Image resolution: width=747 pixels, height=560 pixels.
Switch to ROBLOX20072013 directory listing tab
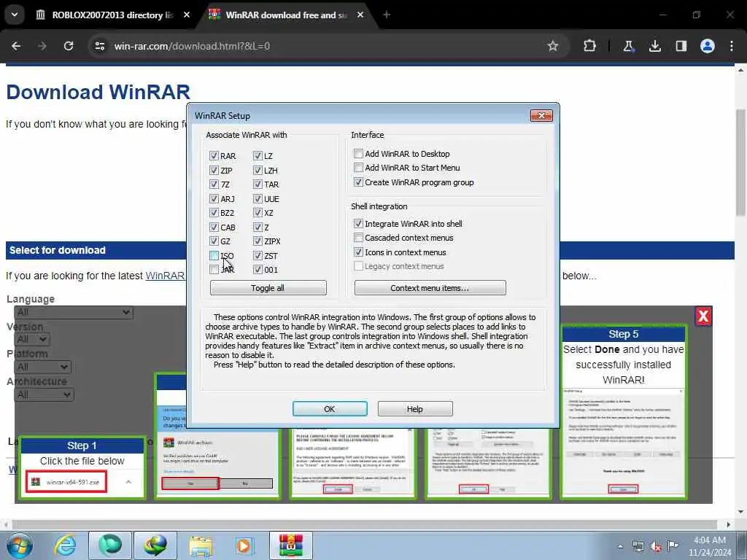pyautogui.click(x=113, y=15)
